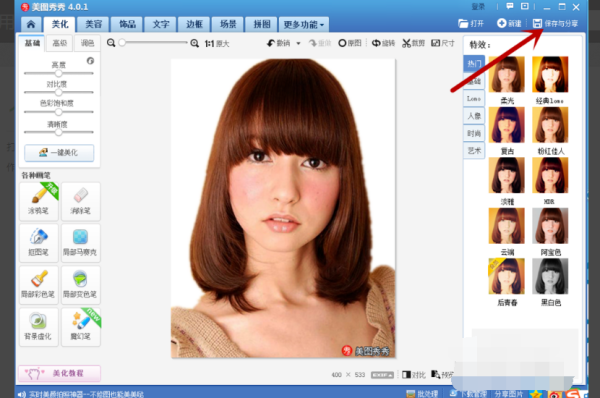Image resolution: width=600 pixels, height=398 pixels.
Task: Adjust the 清晰度 sharpness slider
Action: pos(59,132)
